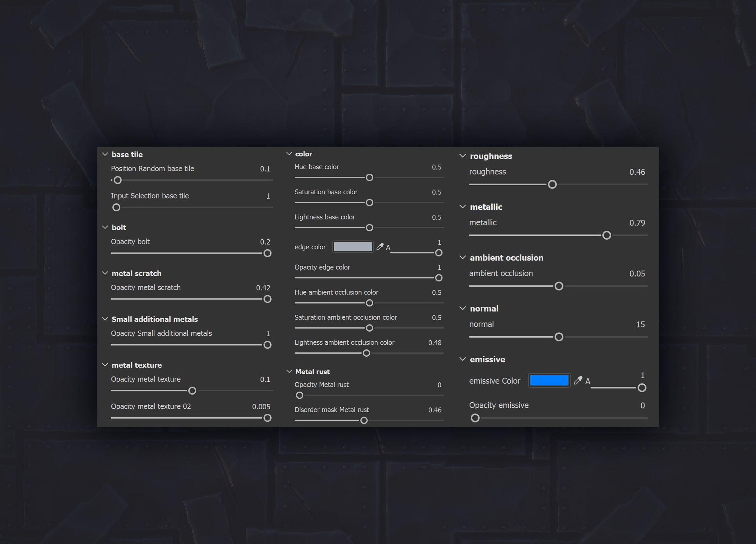
Task: Collapse the emissive section
Action: pos(463,359)
